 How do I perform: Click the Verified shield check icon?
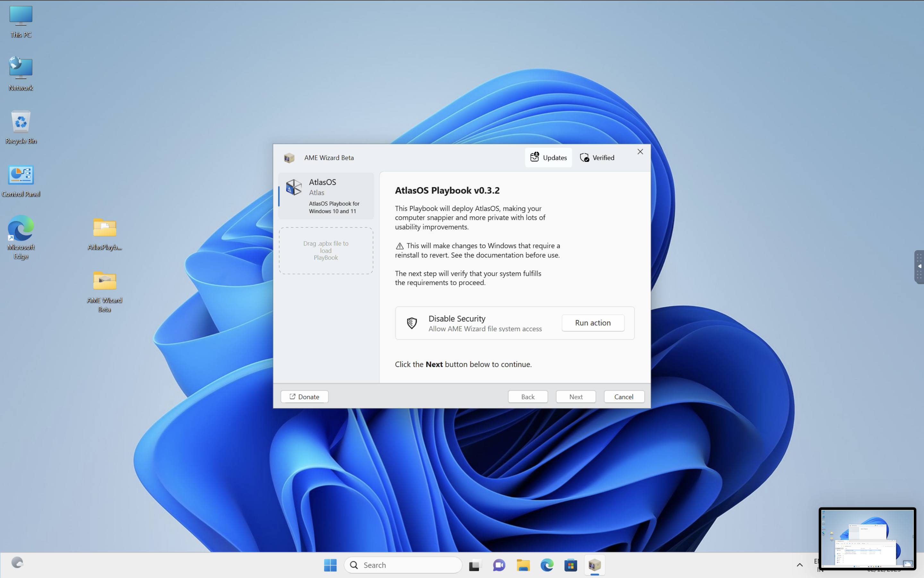click(585, 157)
